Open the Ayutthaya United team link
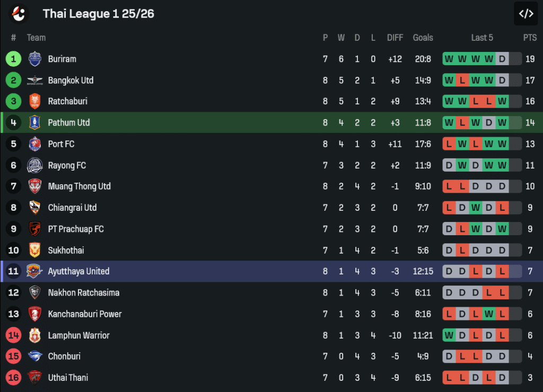Screen dimensions: 543x392 pyautogui.click(x=78, y=271)
